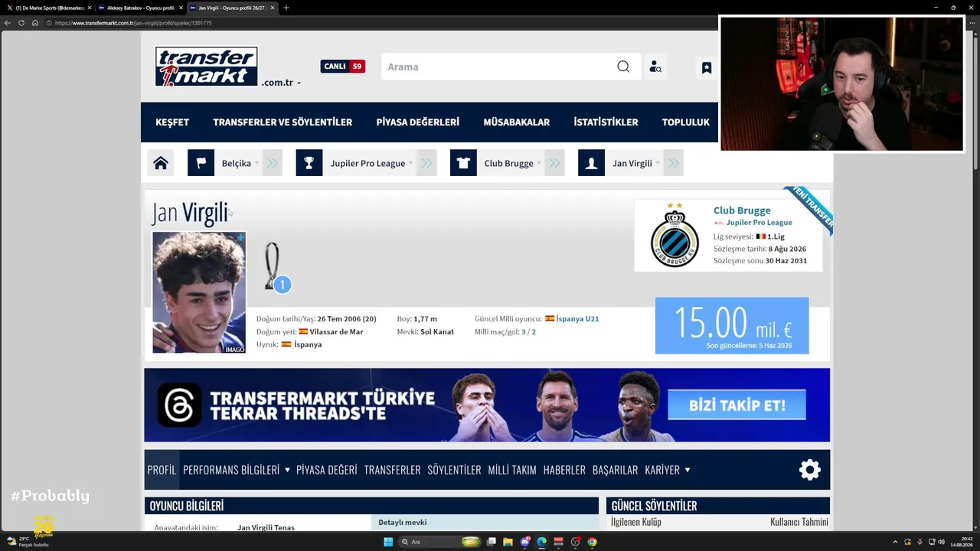
Task: Click the double-arrow after Jan Virgili breadcrumb
Action: [673, 163]
